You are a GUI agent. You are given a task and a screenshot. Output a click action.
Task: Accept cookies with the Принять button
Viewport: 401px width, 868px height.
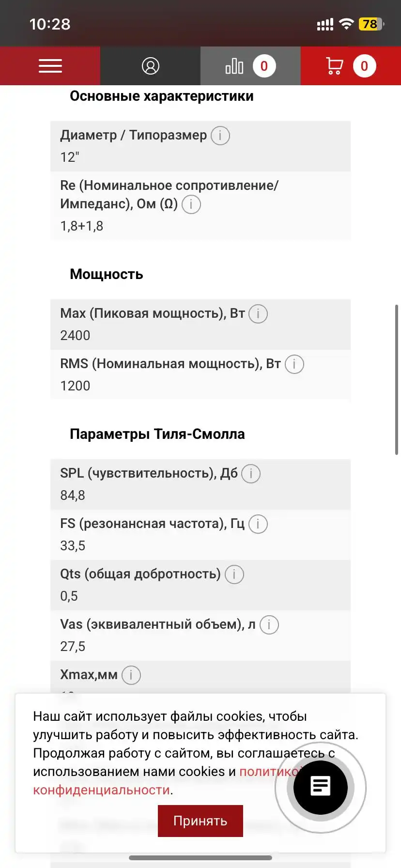point(200,821)
